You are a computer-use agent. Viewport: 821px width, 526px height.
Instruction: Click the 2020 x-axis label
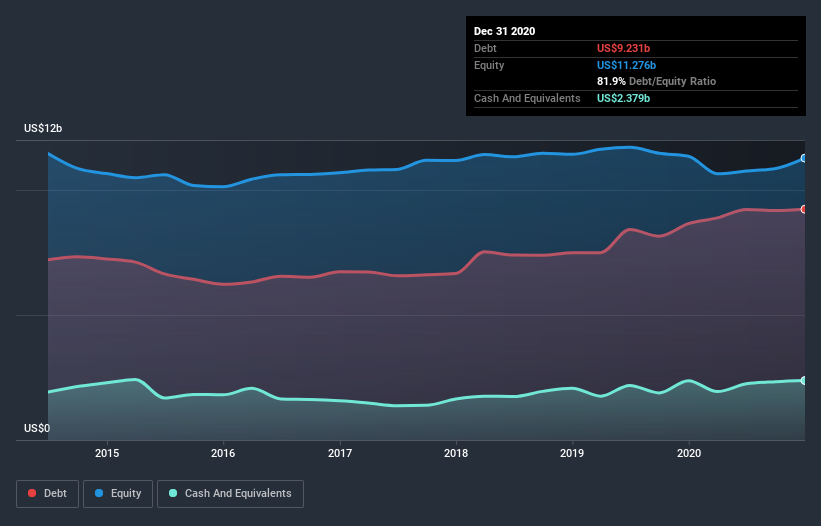click(689, 453)
